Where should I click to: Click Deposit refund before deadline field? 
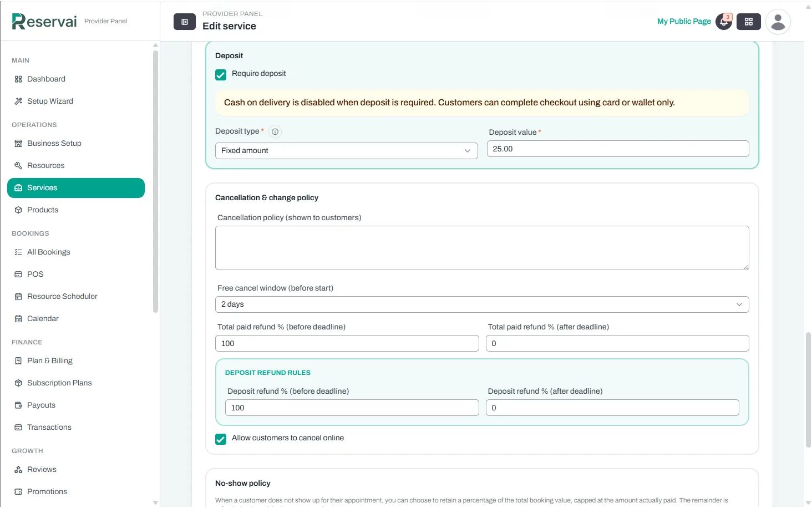click(352, 408)
